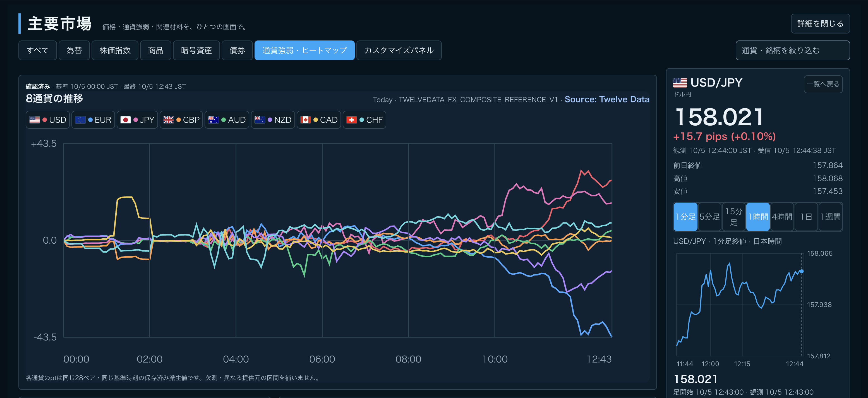Select the 1週間 timeframe
Viewport: 868px width, 398px height.
coord(830,217)
